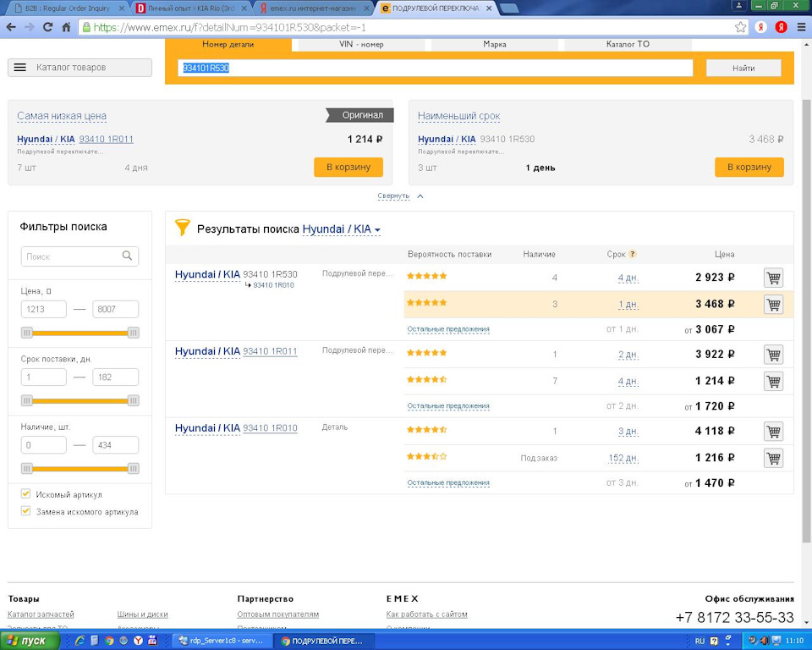Switch the RU keyboard language indicator
This screenshot has height=650, width=812.
(700, 642)
